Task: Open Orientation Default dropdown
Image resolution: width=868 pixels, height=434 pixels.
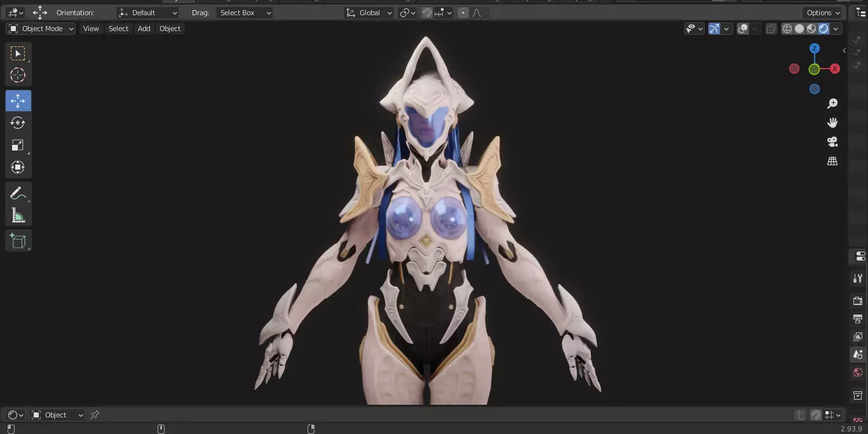Action: coord(148,13)
